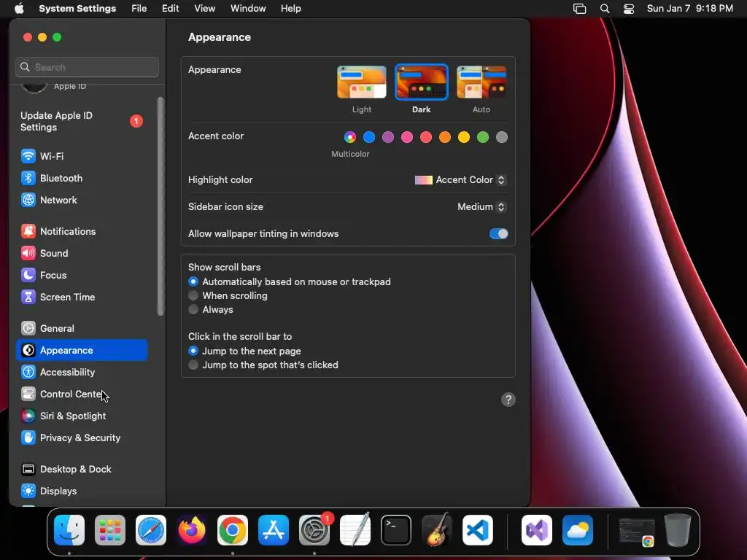Pick the pink accent color
The image size is (747, 560).
[407, 138]
